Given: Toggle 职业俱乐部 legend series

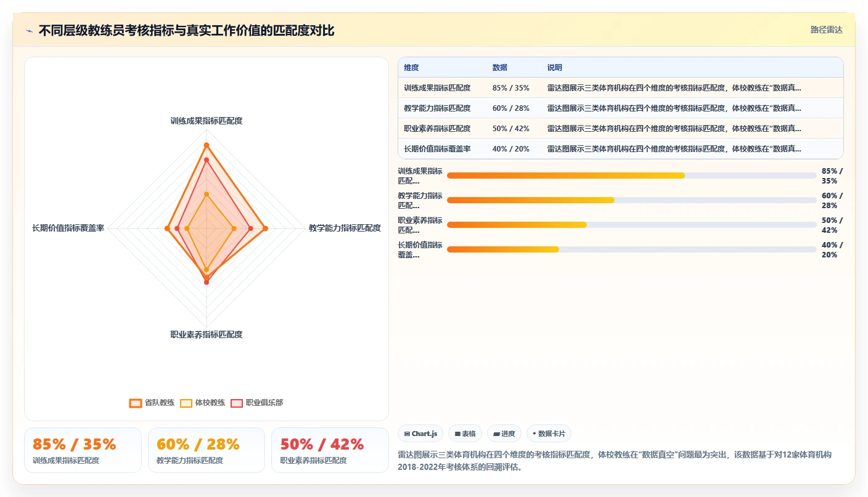Looking at the screenshot, I should pos(256,403).
